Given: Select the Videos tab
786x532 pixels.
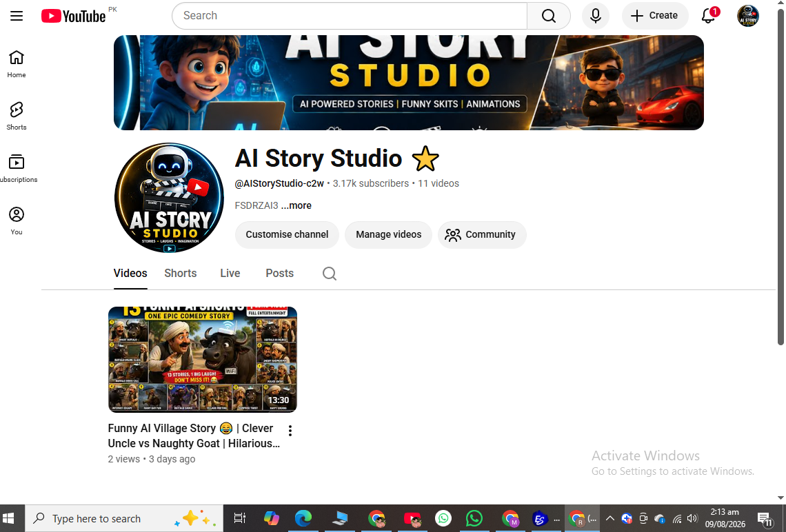Looking at the screenshot, I should (x=130, y=274).
